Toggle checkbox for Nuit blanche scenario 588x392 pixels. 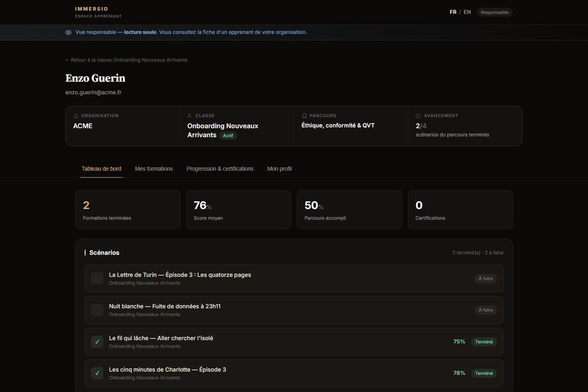pyautogui.click(x=97, y=310)
